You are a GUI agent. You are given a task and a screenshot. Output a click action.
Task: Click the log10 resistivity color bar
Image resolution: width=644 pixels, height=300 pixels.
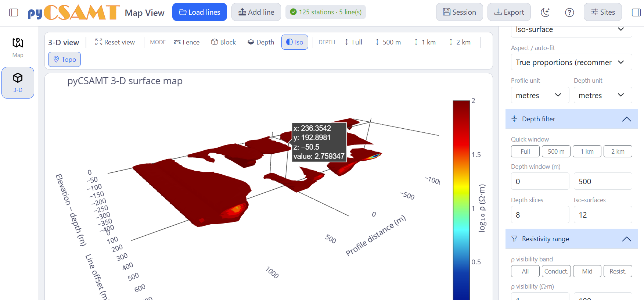coord(461,200)
